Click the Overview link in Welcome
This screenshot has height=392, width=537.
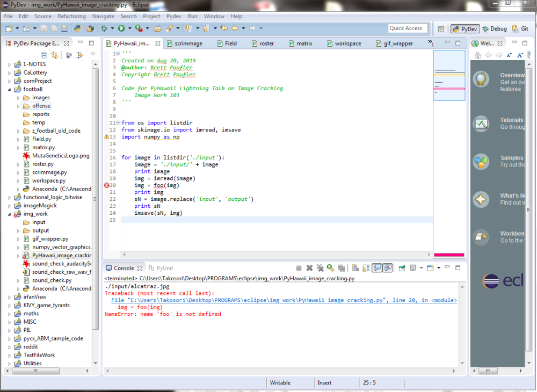pos(512,75)
